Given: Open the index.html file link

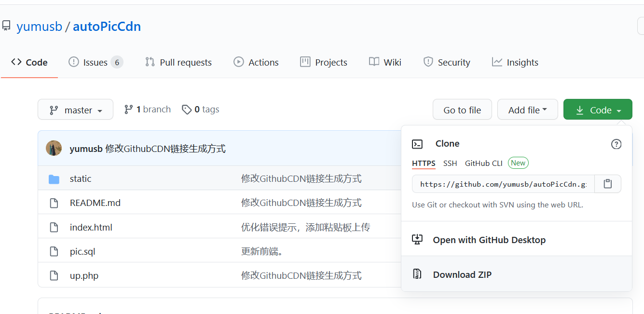Looking at the screenshot, I should tap(91, 227).
